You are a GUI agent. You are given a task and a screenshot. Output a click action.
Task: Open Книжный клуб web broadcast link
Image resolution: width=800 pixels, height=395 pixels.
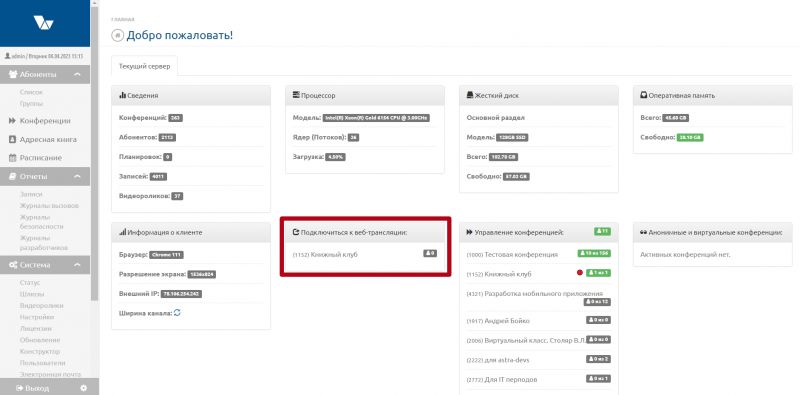click(x=326, y=254)
